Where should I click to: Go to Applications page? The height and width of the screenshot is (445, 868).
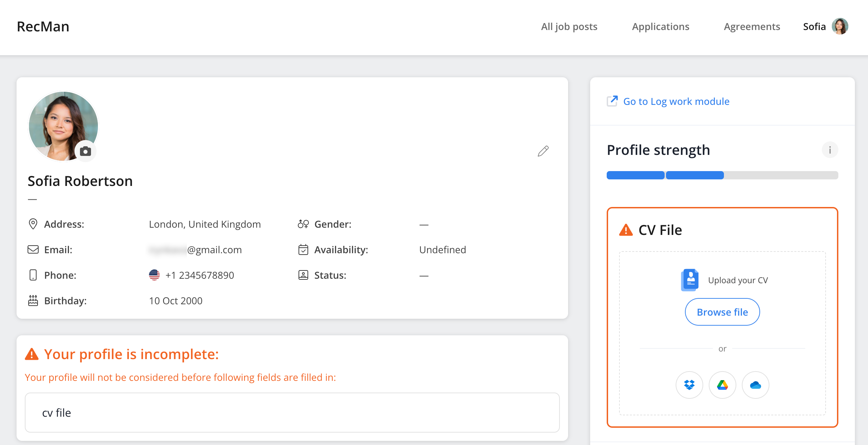pyautogui.click(x=660, y=27)
